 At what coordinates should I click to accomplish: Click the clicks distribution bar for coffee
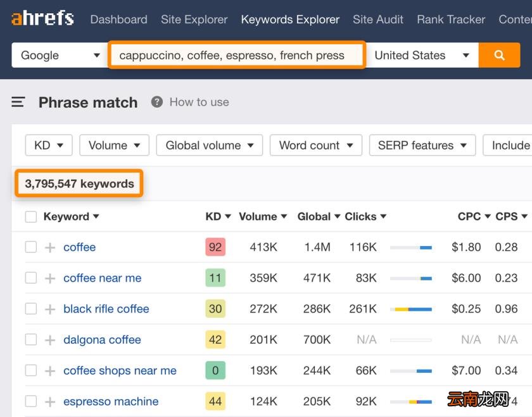click(411, 248)
